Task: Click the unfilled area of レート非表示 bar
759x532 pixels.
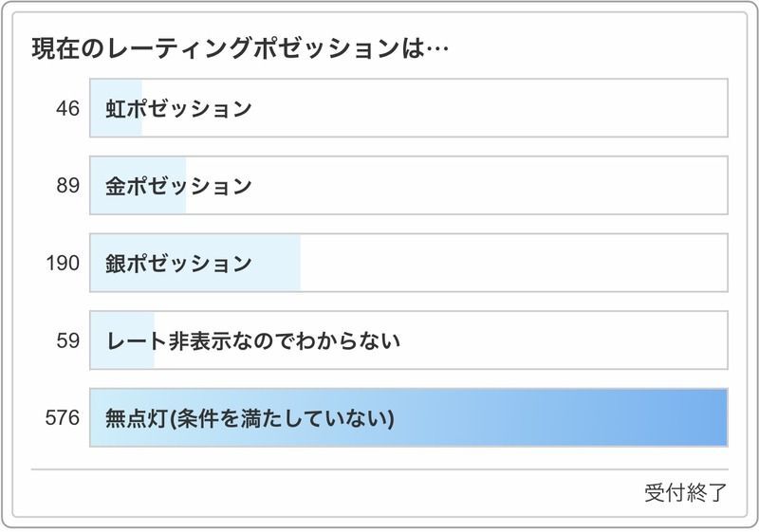Action: pyautogui.click(x=569, y=339)
